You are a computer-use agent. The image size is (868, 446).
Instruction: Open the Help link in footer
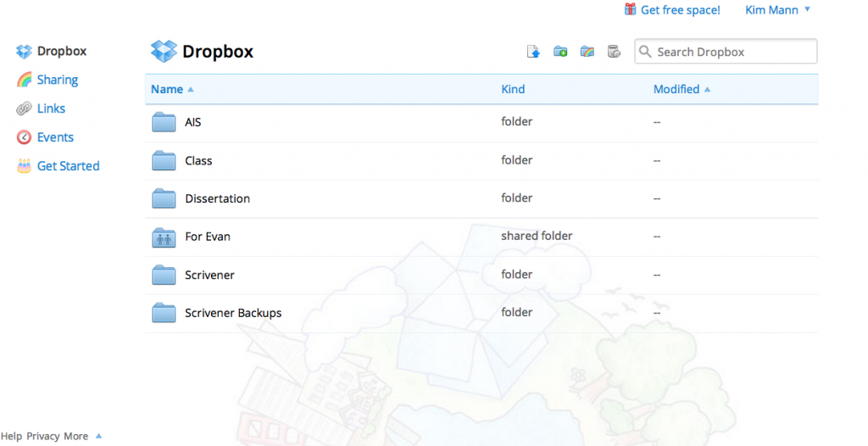[11, 436]
